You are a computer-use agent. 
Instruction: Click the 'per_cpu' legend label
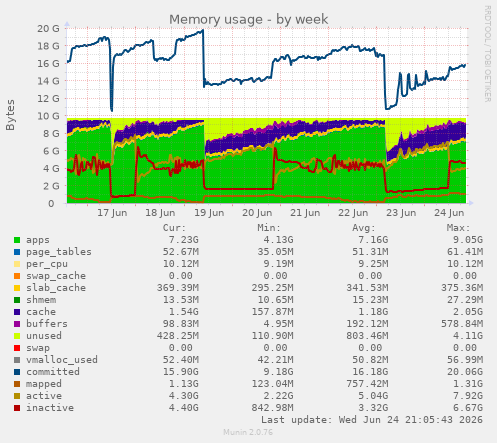[47, 264]
